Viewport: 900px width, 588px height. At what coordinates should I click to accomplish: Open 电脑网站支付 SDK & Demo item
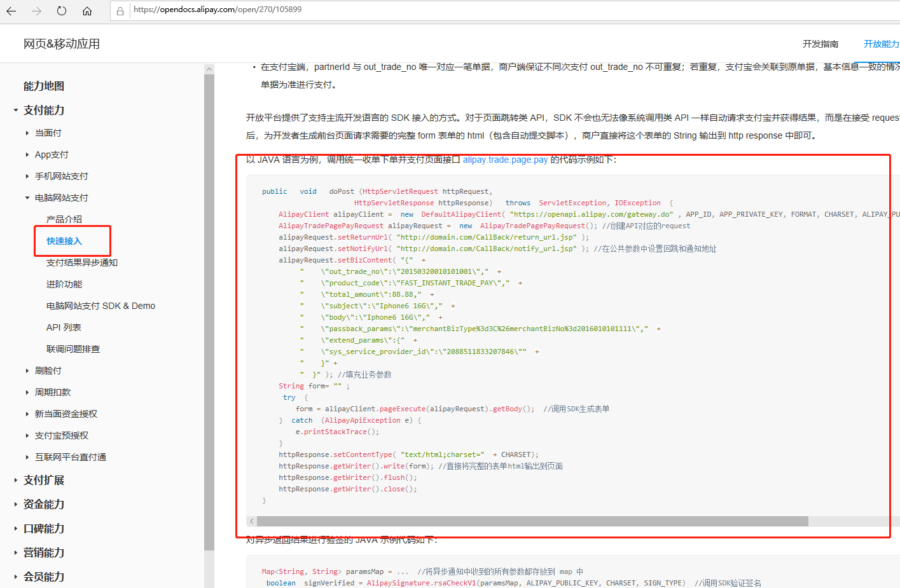pos(100,306)
